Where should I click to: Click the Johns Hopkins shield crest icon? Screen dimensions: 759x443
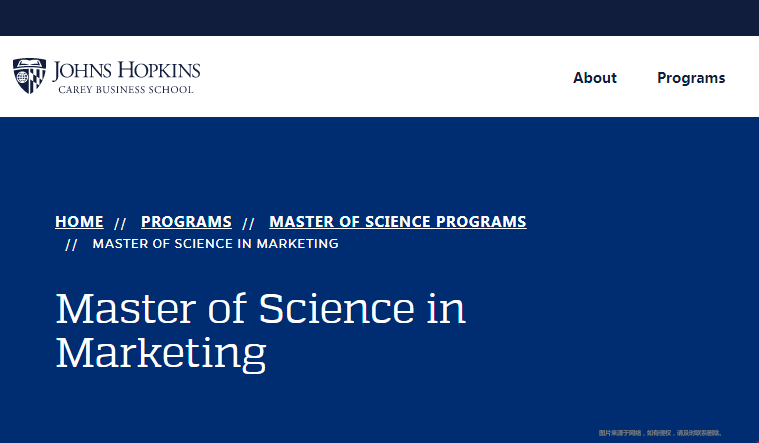[30, 76]
